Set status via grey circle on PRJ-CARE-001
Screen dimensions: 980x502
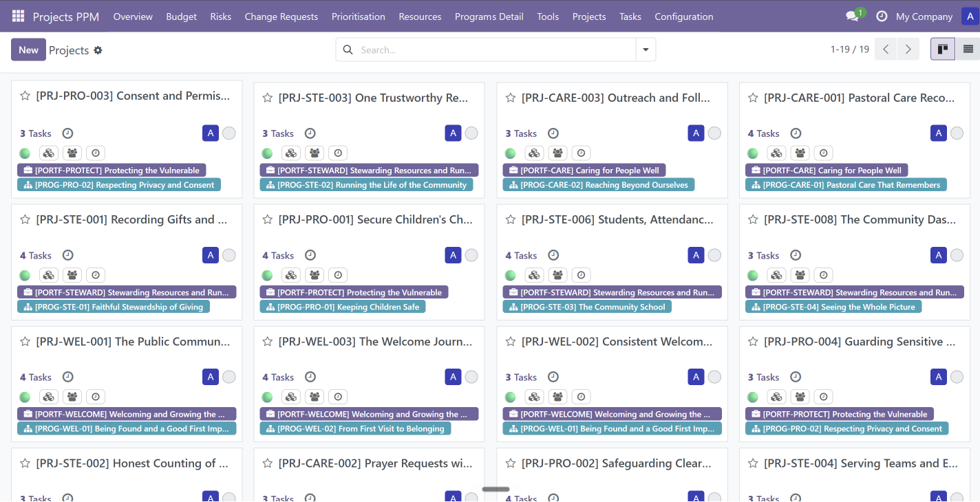click(x=957, y=133)
